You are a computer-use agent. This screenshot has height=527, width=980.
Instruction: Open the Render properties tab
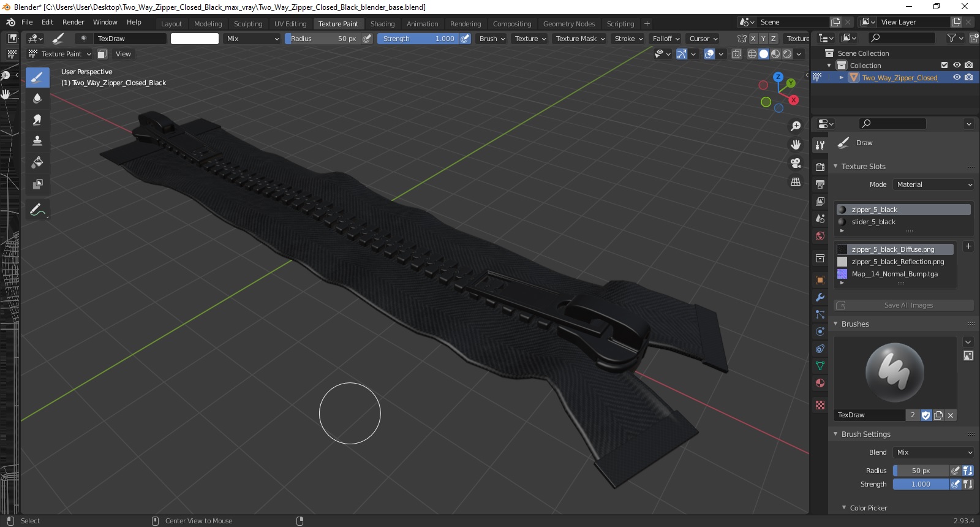coord(820,167)
